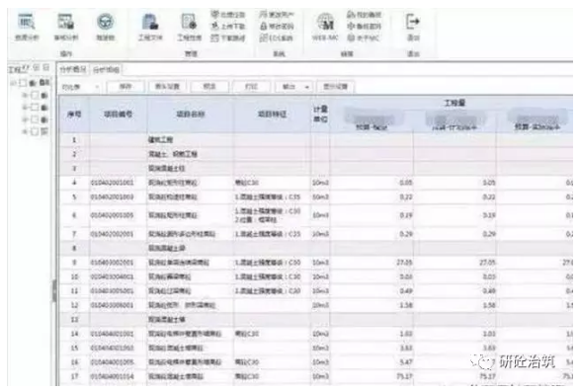Tick the first child checkbox in project tree
577x392 pixels.
pyautogui.click(x=35, y=96)
